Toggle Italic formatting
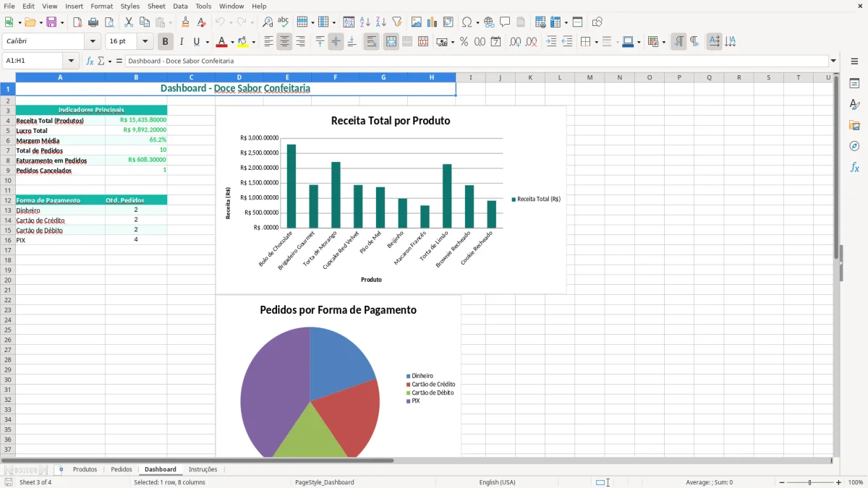 point(182,42)
